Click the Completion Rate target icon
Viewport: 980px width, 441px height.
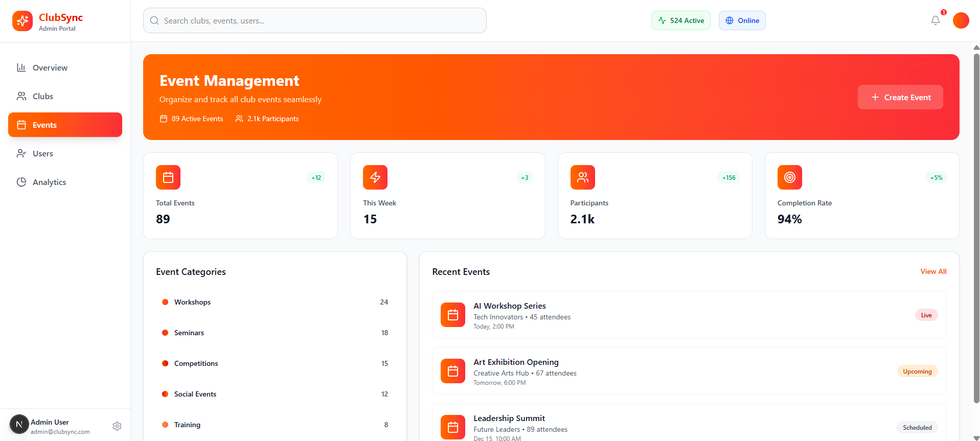tap(790, 177)
